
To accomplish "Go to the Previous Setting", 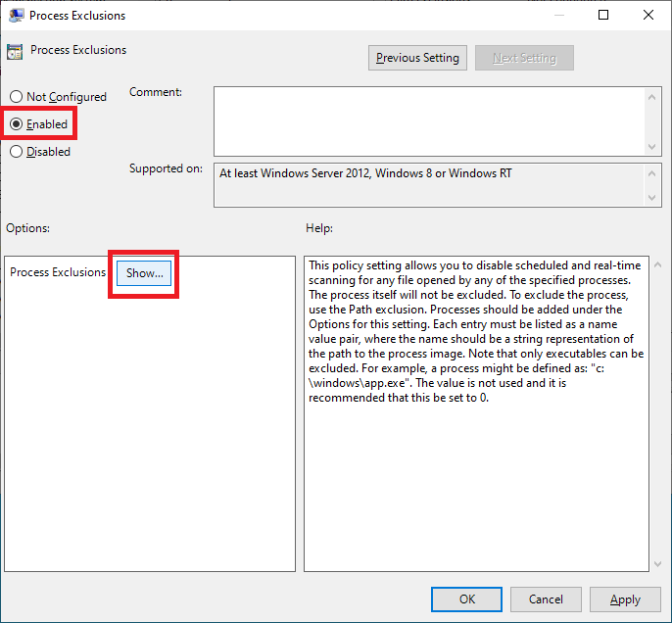I will click(417, 58).
